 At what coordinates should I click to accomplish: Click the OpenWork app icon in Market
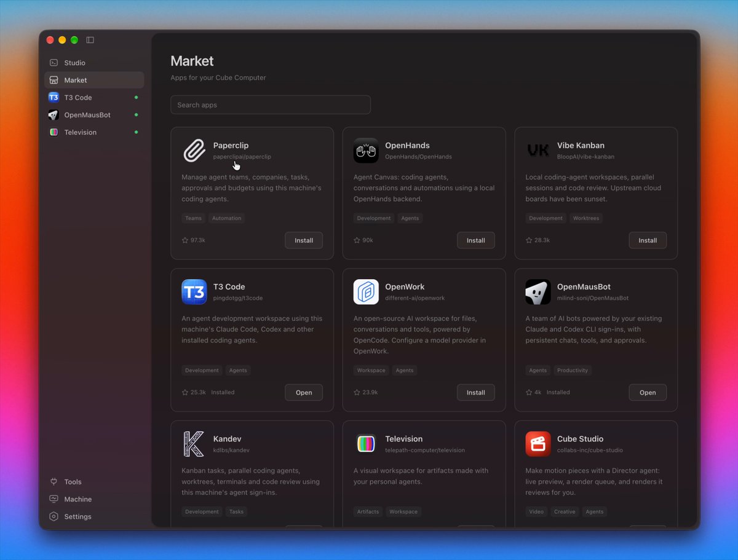click(x=366, y=292)
